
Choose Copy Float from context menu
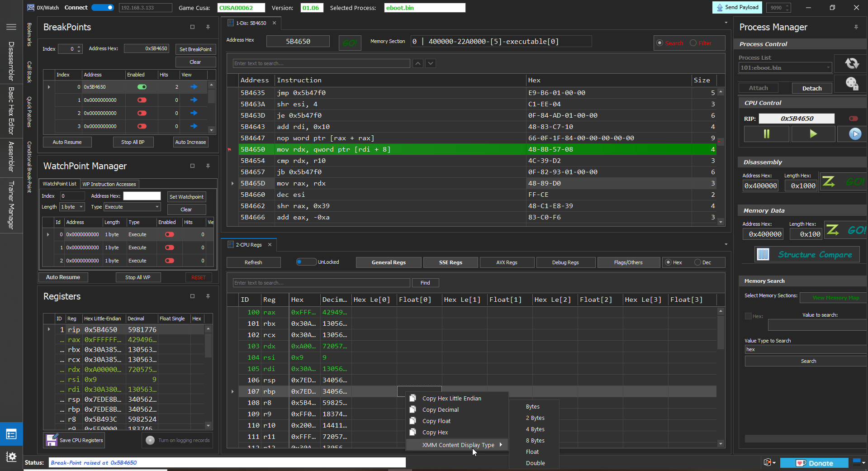pyautogui.click(x=436, y=421)
